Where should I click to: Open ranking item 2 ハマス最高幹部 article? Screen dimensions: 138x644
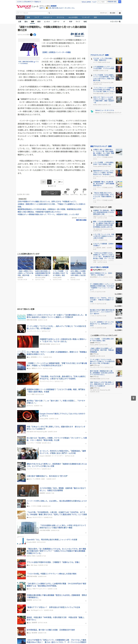[x=104, y=68]
